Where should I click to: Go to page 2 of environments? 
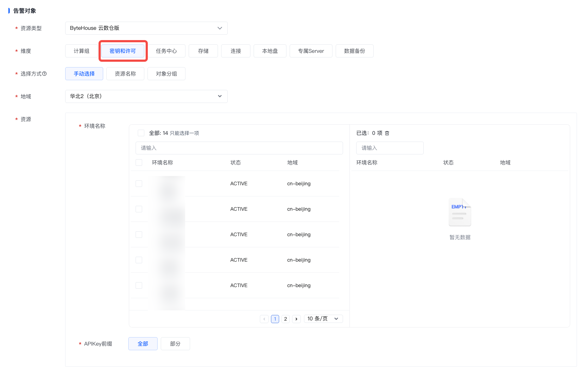[x=286, y=319]
